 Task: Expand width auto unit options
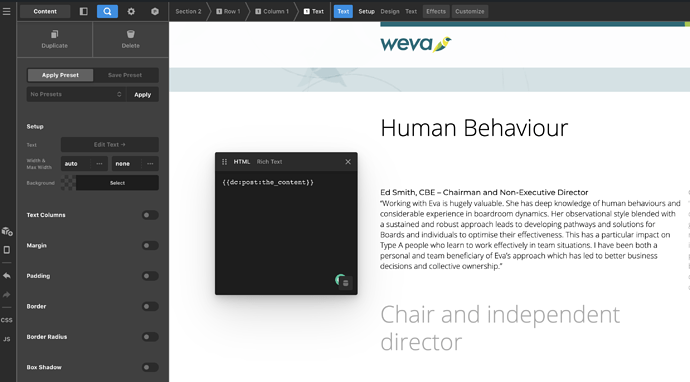(x=99, y=164)
